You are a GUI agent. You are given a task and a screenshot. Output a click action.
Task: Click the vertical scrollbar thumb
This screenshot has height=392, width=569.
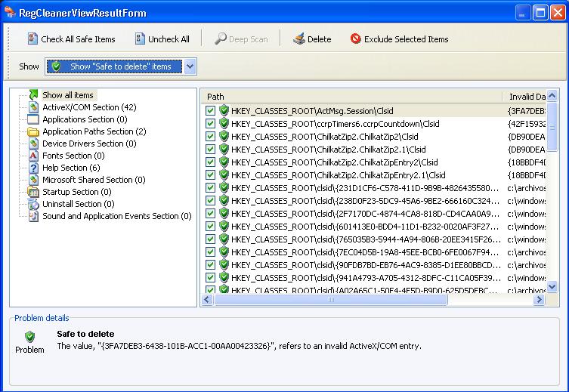tap(552, 127)
